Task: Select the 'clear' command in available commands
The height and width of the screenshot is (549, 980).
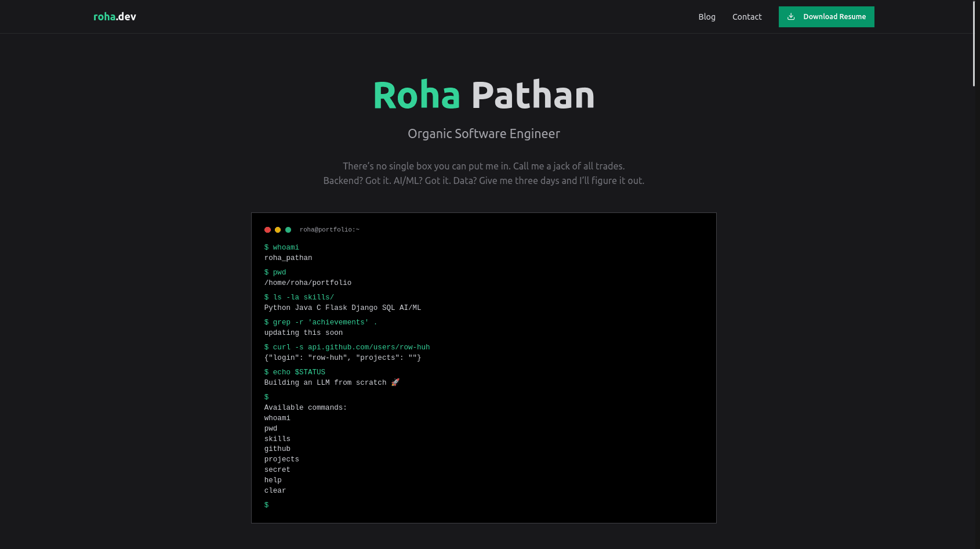Action: [275, 490]
